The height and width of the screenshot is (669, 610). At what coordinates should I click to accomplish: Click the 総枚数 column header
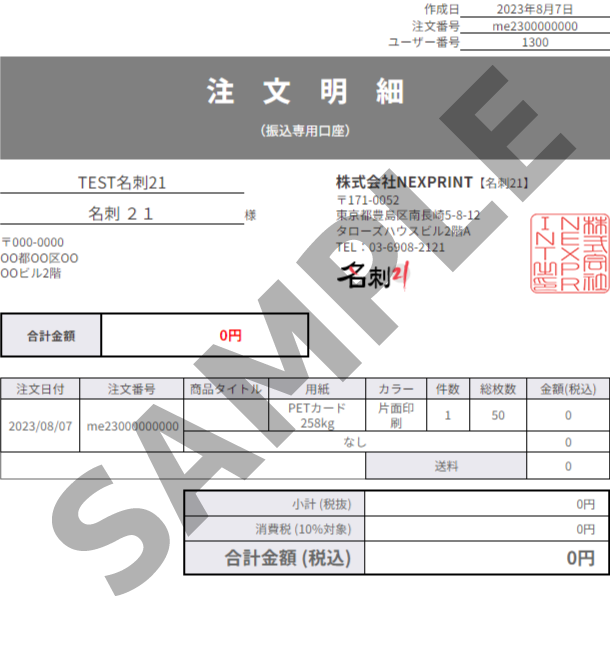[498, 389]
